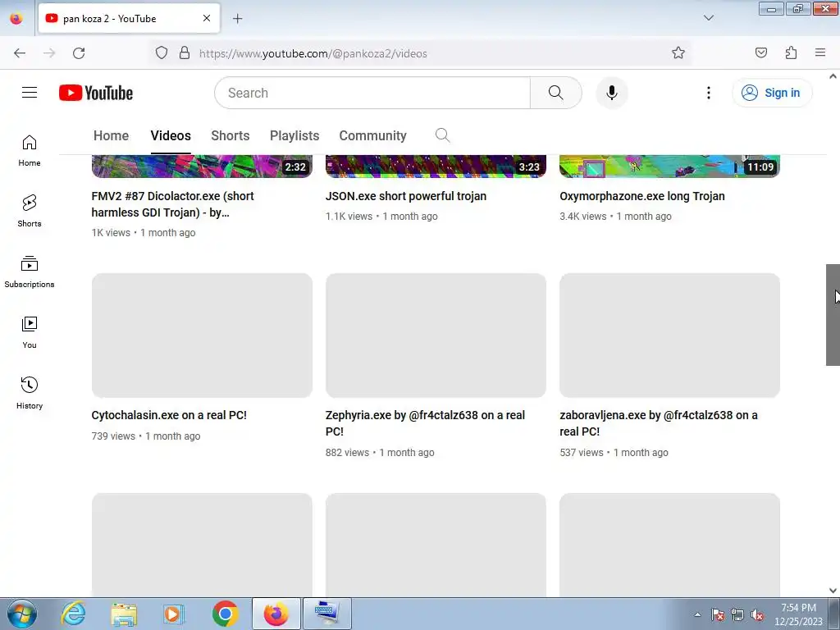Click the YouTube logo
Screen dimensions: 840x630
tap(96, 93)
